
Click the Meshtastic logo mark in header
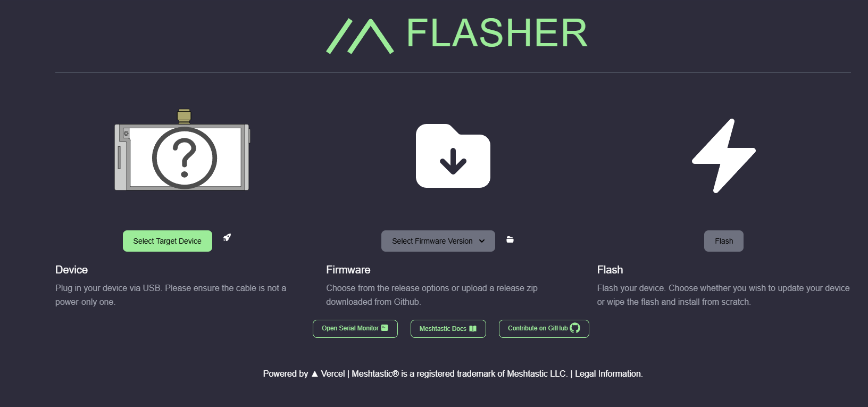[x=360, y=36]
